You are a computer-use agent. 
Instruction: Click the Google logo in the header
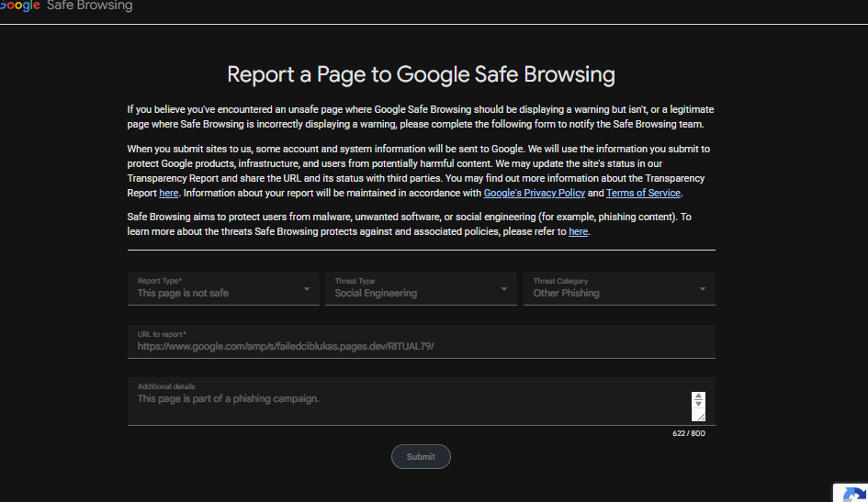point(20,6)
